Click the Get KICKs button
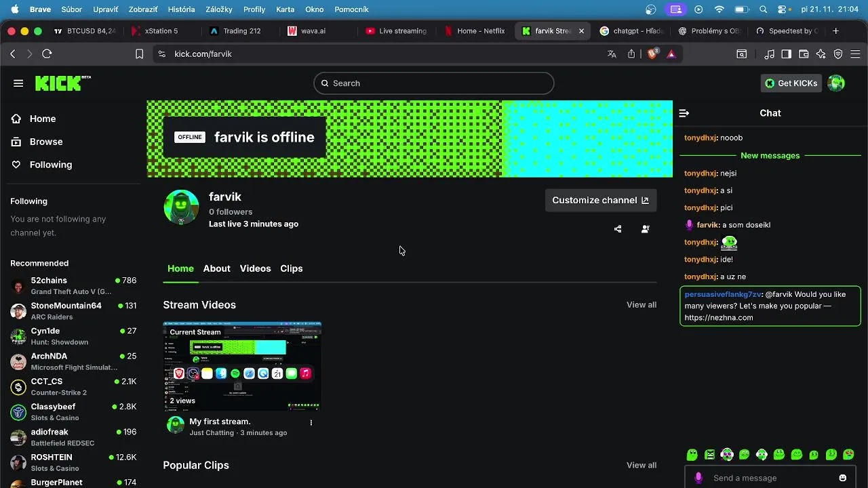Viewport: 868px width, 488px height. tap(791, 83)
